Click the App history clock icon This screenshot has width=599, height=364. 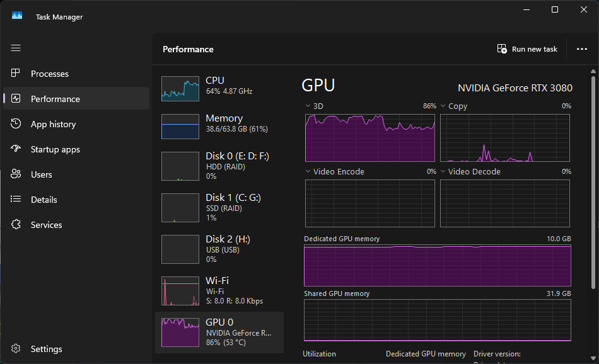[16, 123]
